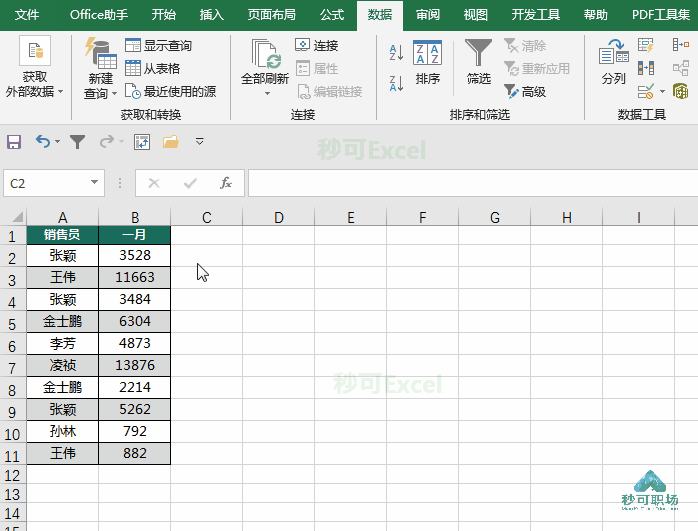This screenshot has height=531, width=698.
Task: Expand the New Query dropdown arrow
Action: 114,93
